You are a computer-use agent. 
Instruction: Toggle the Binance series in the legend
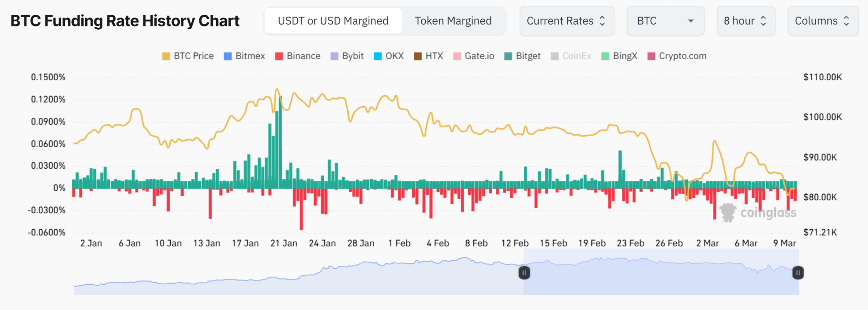click(298, 56)
